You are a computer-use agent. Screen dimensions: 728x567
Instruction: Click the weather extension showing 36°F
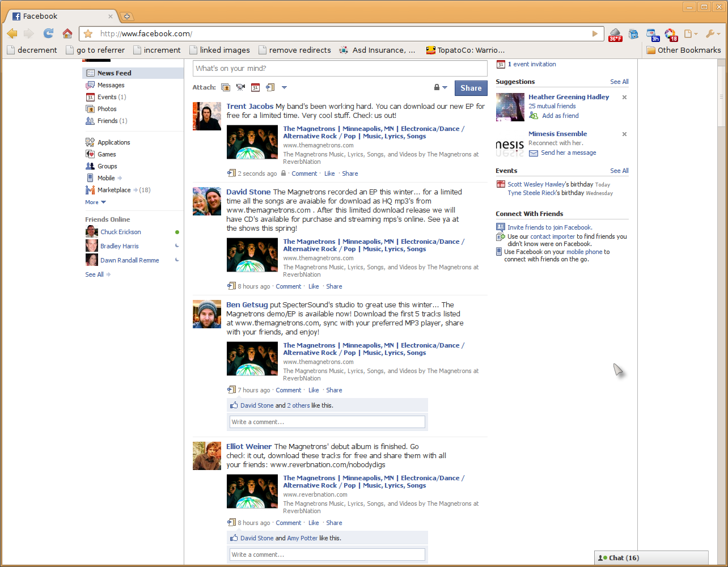tap(615, 34)
